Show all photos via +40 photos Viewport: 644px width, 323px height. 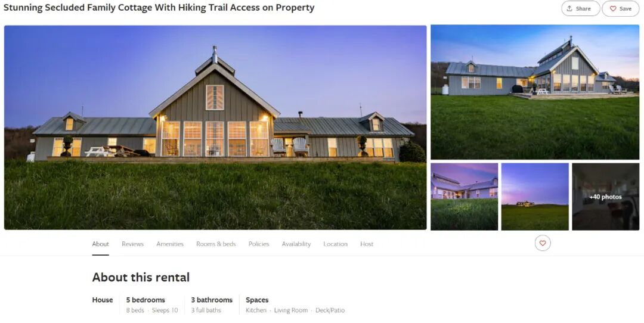pos(605,197)
